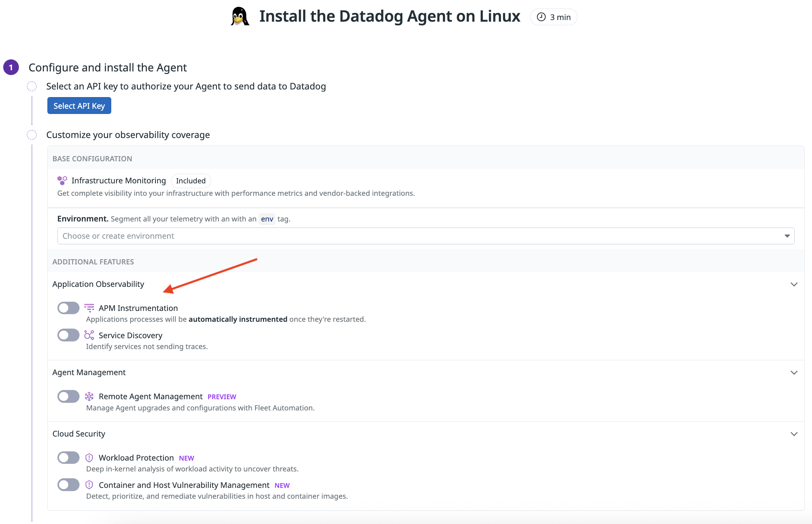
Task: Collapse the Application Observability section chevron
Action: pyautogui.click(x=794, y=284)
